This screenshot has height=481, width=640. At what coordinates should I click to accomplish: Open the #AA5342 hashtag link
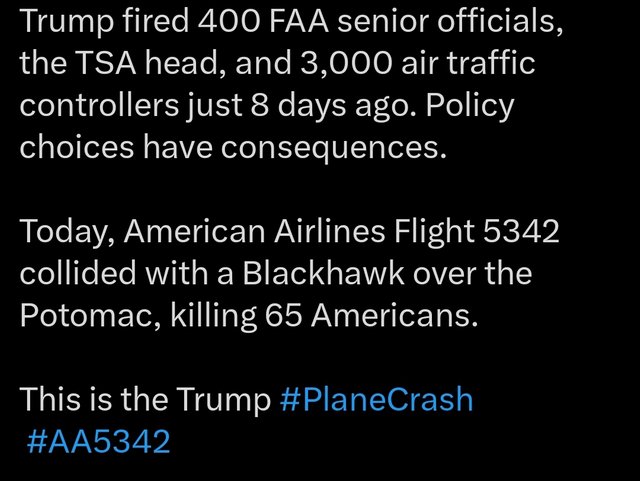click(98, 441)
